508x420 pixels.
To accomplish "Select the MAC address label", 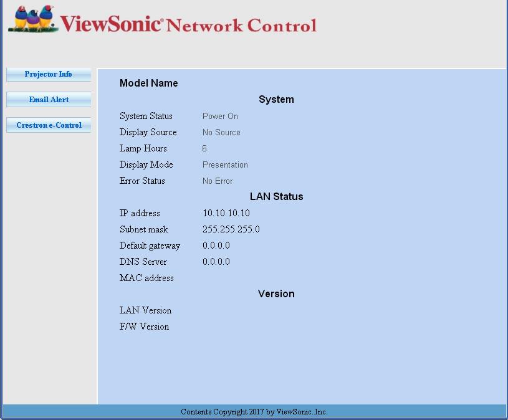I will 146,278.
